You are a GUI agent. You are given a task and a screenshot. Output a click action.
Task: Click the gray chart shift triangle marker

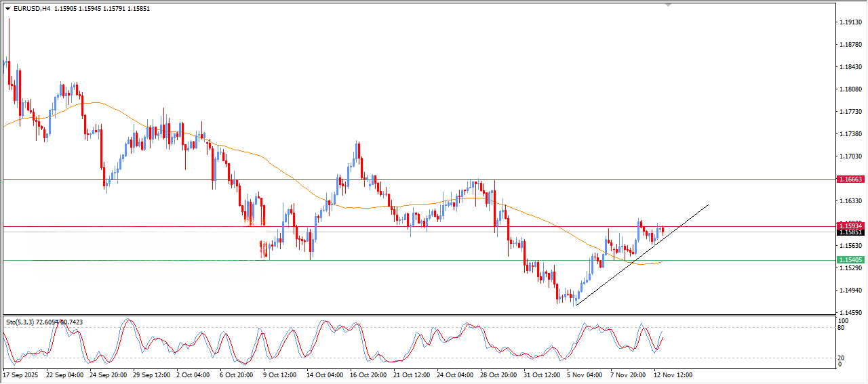pyautogui.click(x=669, y=5)
